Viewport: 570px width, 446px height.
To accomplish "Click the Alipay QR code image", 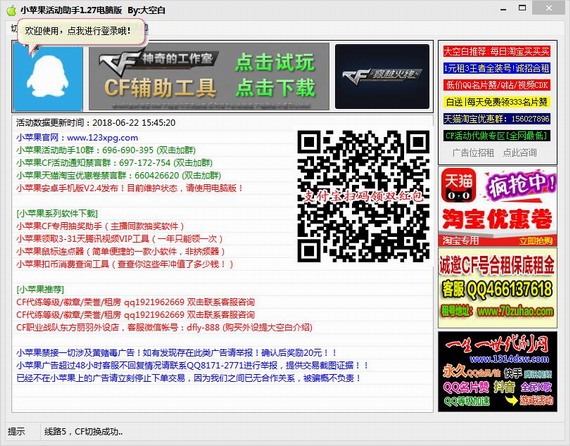I will 364,196.
